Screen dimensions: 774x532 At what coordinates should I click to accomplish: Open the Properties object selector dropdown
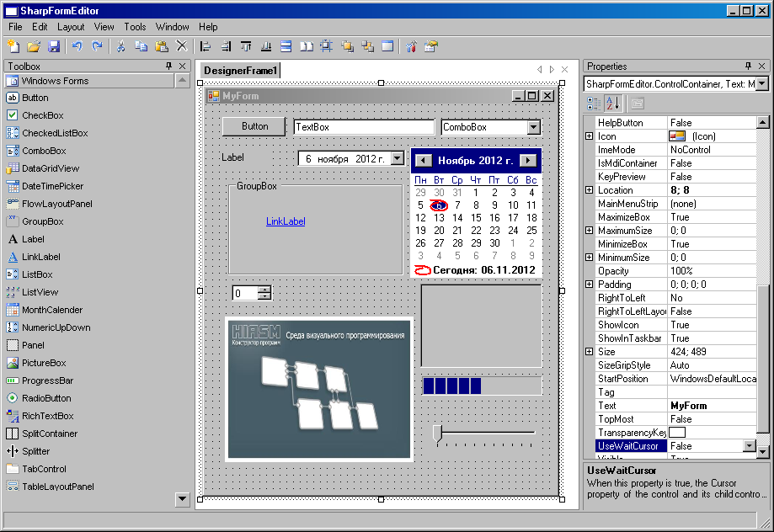click(761, 83)
